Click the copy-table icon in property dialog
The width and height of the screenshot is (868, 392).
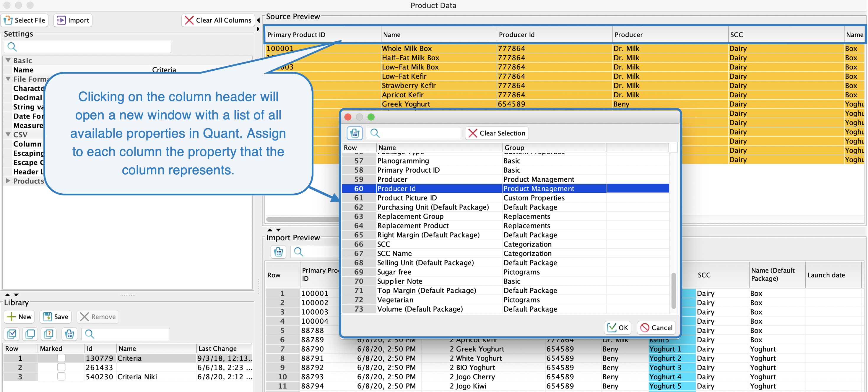tap(355, 133)
